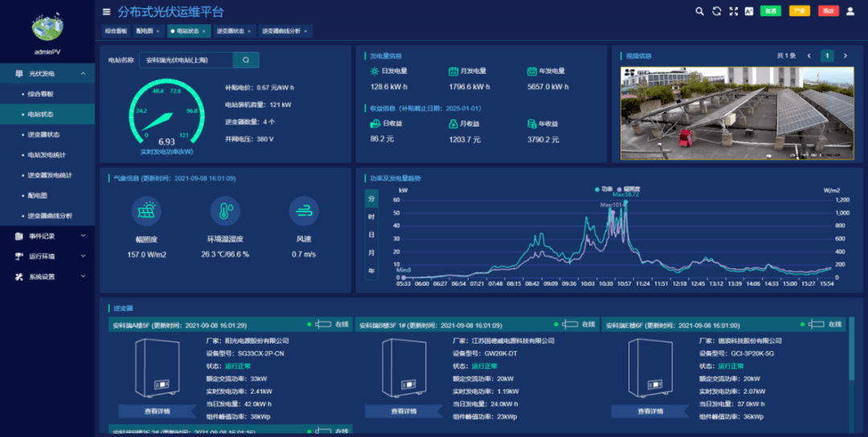The image size is (868, 437).
Task: Toggle the fullscreen icon in header
Action: (x=734, y=11)
